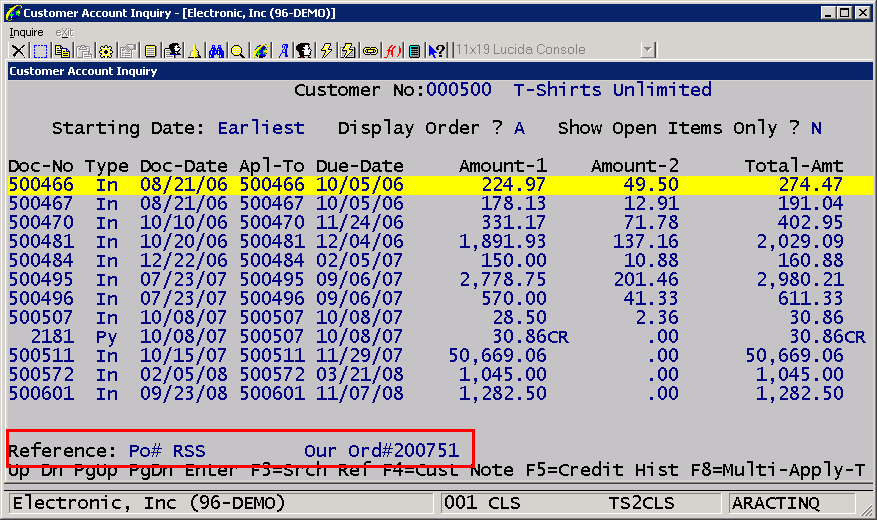Click the grayed properties icon
This screenshot has width=877, height=520.
pyautogui.click(x=128, y=51)
